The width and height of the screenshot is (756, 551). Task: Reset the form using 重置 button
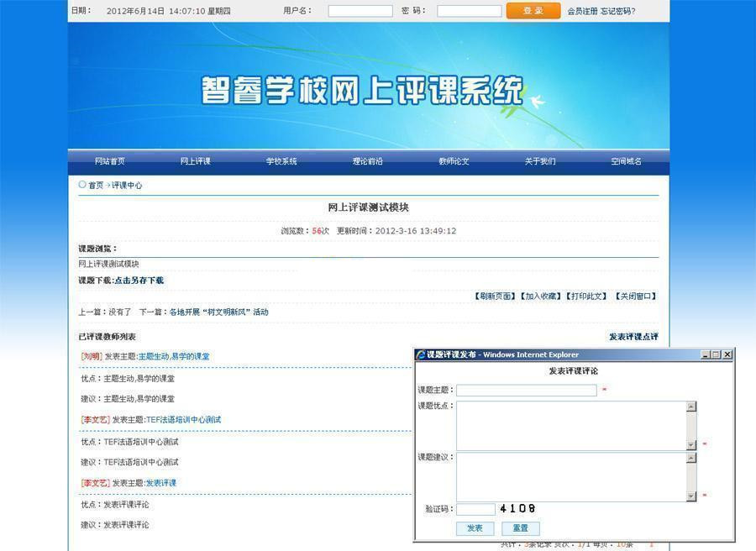point(520,528)
